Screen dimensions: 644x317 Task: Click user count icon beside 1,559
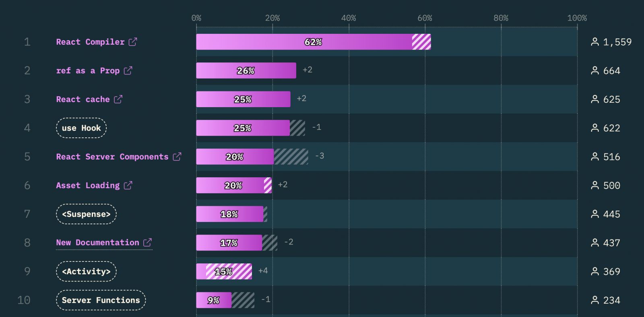click(594, 42)
